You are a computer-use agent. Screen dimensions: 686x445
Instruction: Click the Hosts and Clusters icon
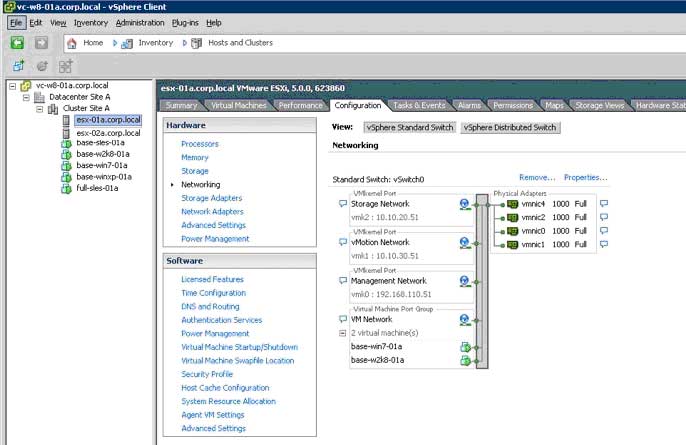196,43
